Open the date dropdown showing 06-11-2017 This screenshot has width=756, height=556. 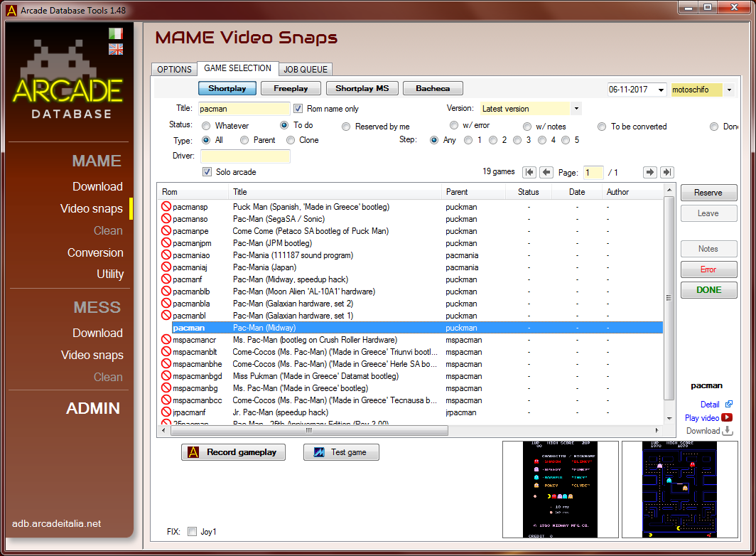pyautogui.click(x=661, y=90)
